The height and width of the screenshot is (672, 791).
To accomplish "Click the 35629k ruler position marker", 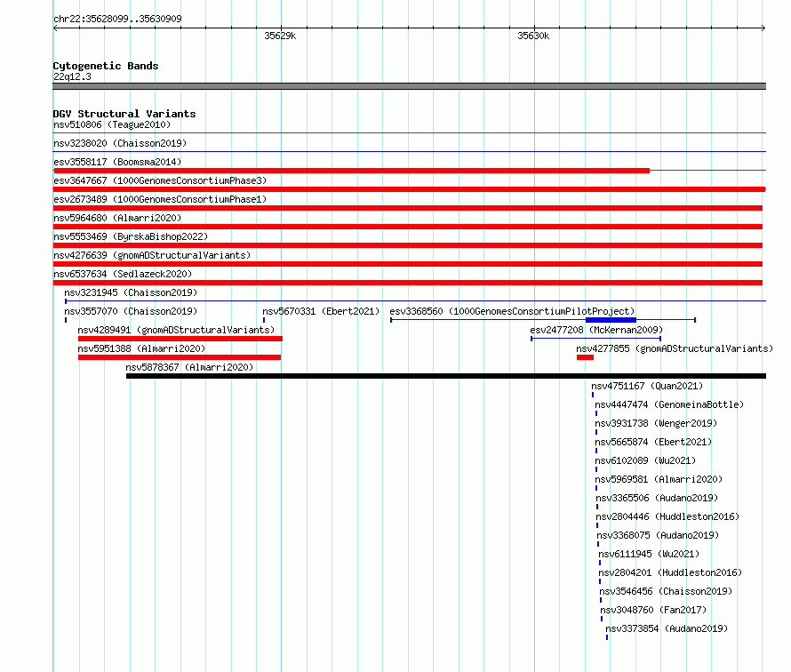I will [x=280, y=36].
